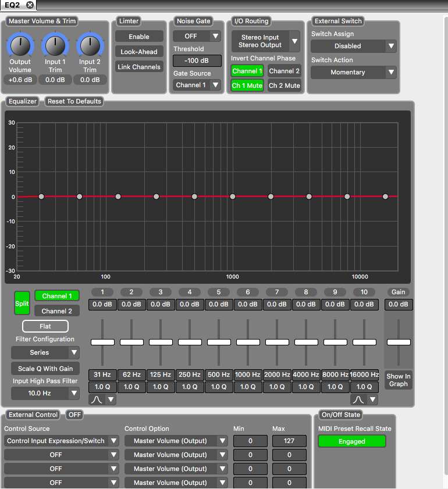Select the 1000 Hz node on the EQ graph

[232, 197]
